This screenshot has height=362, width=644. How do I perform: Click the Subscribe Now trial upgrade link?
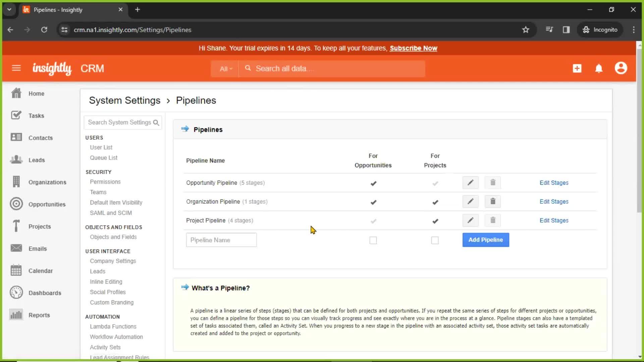pyautogui.click(x=413, y=48)
